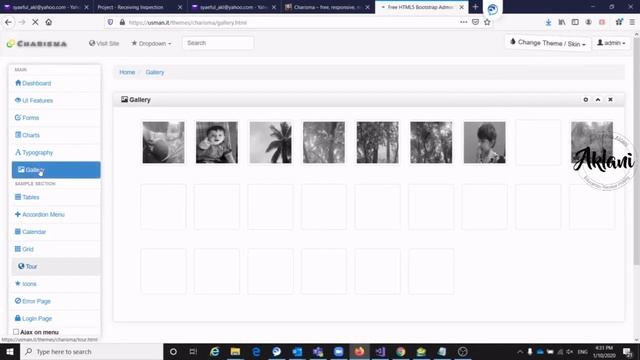
Task: Click the Home breadcrumb link
Action: pos(127,72)
